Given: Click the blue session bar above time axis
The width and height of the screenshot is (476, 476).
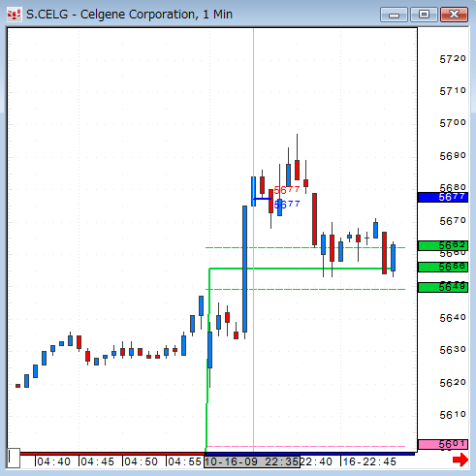Looking at the screenshot, I should coord(310,454).
